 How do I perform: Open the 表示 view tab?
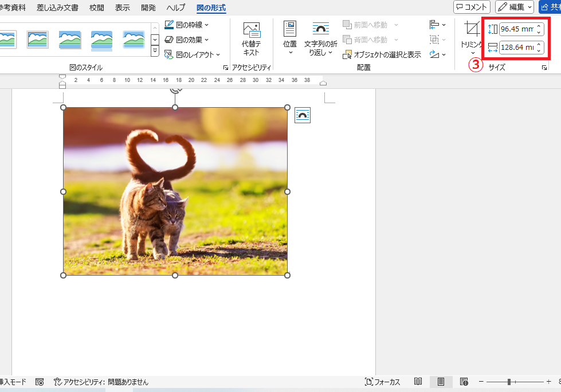click(x=123, y=7)
